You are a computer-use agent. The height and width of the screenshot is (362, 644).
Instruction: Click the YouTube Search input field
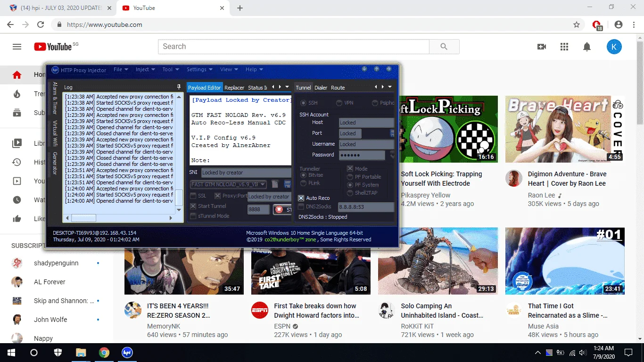point(294,47)
